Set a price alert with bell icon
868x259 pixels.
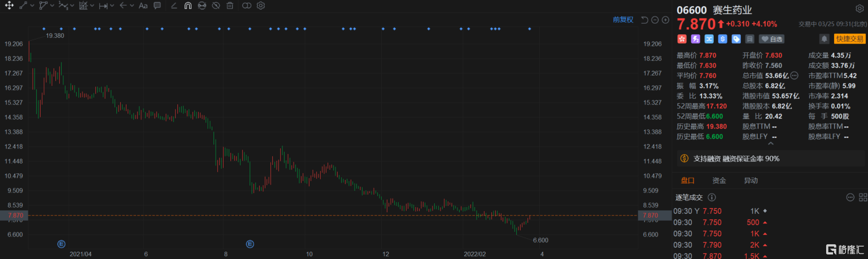[x=825, y=39]
